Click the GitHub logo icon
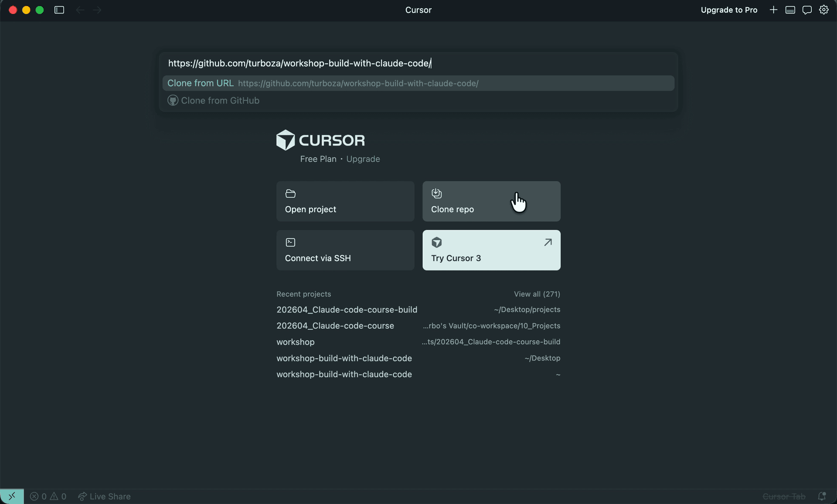Screen dimensions: 837x504 point(173,100)
